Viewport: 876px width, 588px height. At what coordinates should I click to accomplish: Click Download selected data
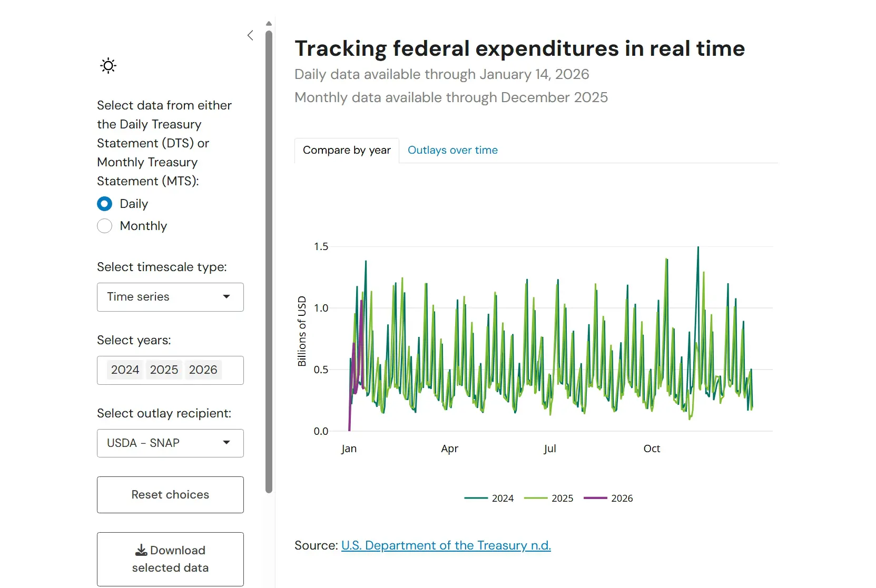[x=170, y=559]
